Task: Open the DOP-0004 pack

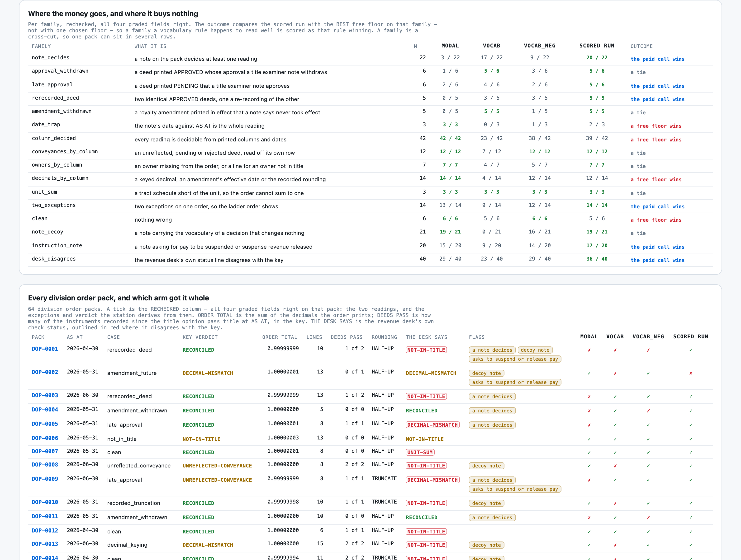Action: tap(45, 409)
